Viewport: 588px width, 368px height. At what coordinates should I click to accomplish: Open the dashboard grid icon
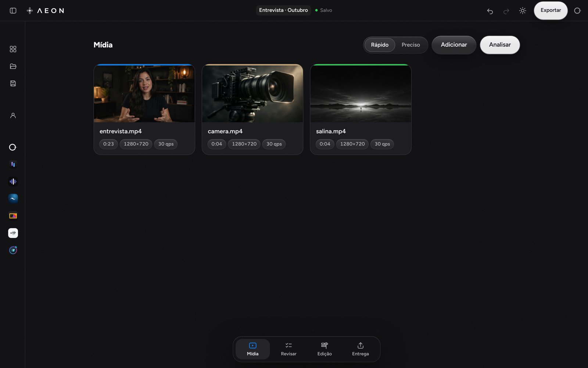point(13,49)
